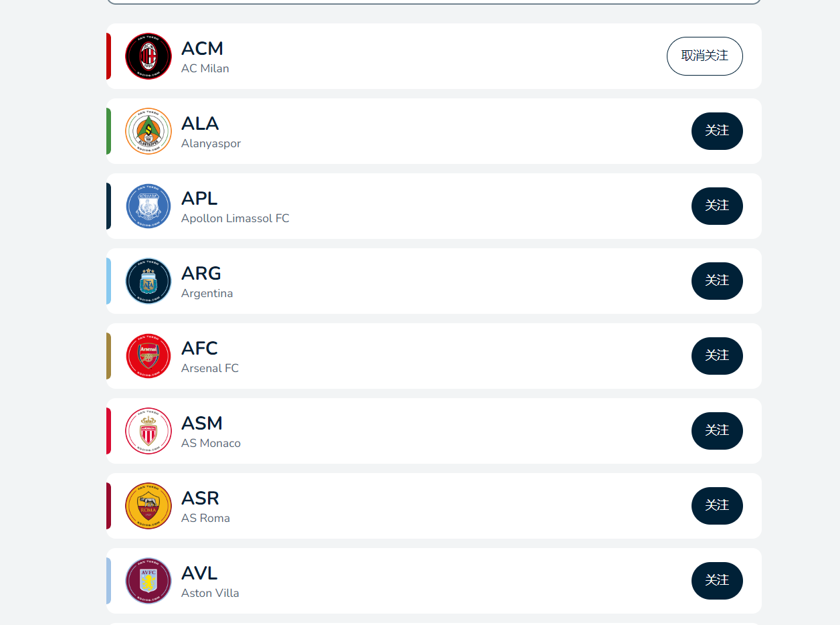This screenshot has height=625, width=840.
Task: Follow Alanyaspor using the 关注 button
Action: pyautogui.click(x=716, y=131)
